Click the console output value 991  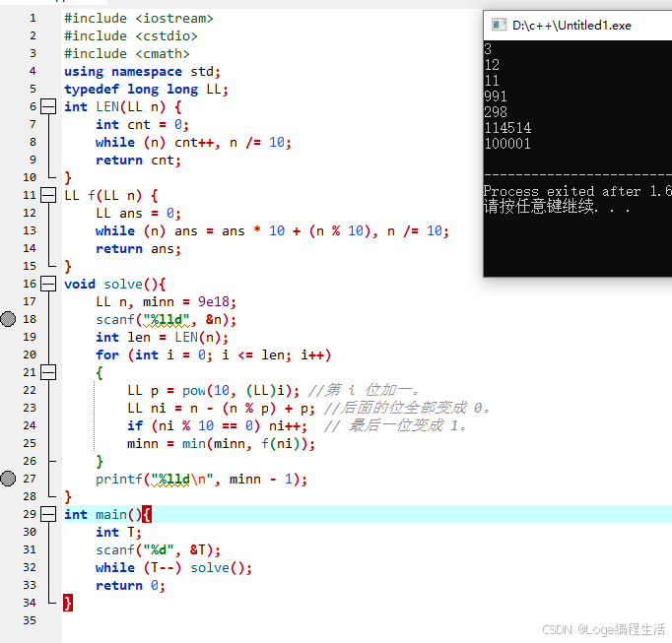496,96
